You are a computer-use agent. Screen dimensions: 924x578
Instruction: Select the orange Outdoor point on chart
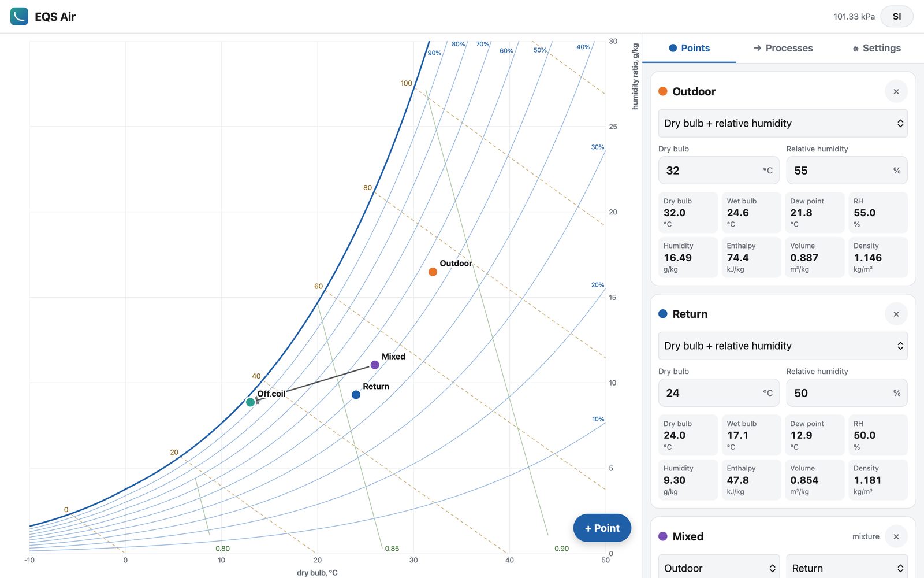pyautogui.click(x=433, y=272)
